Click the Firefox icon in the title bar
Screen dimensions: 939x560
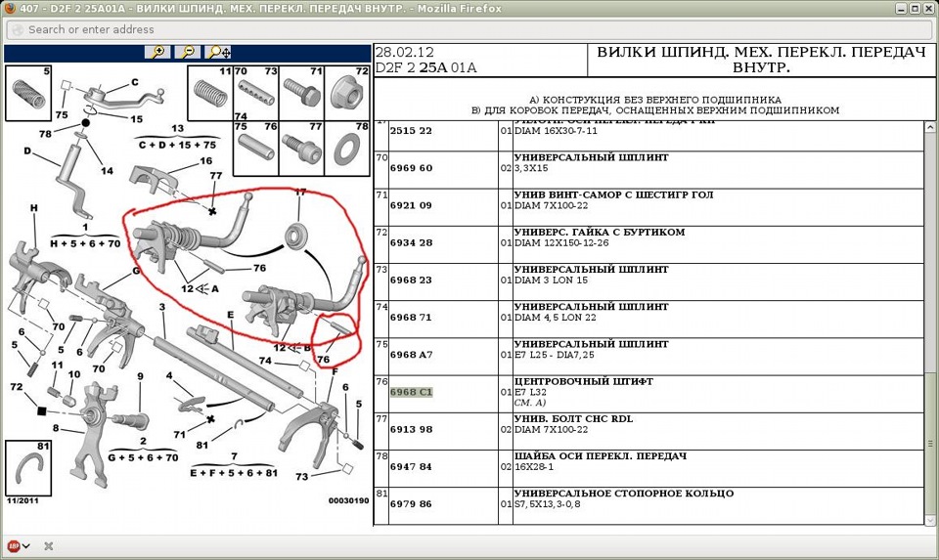(10, 9)
